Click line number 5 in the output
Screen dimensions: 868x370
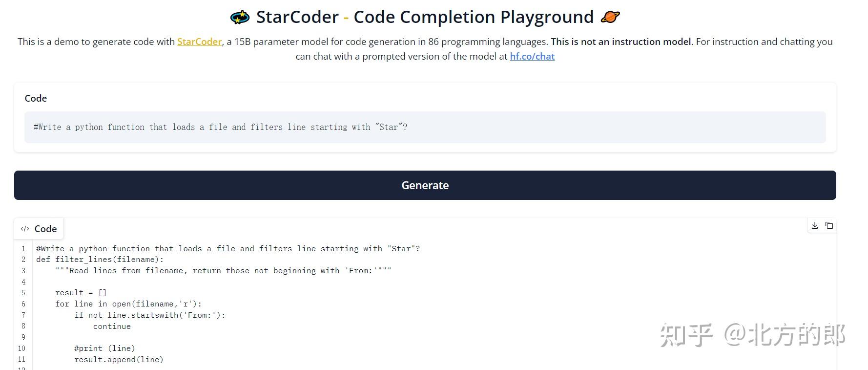tap(23, 292)
